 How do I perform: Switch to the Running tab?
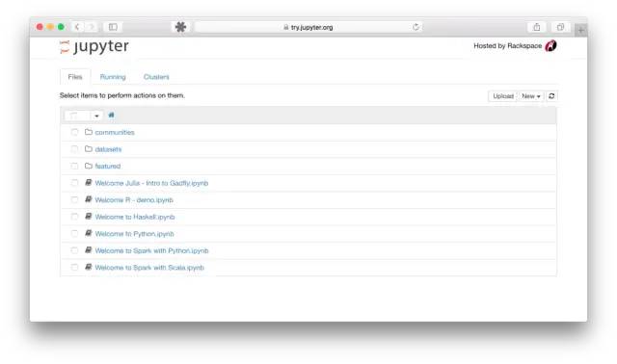[113, 77]
